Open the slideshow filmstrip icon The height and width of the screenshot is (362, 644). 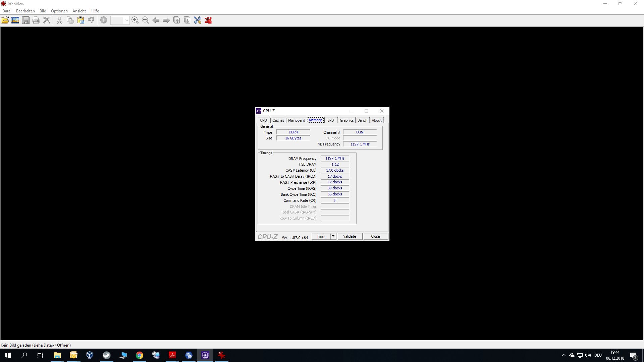point(15,20)
